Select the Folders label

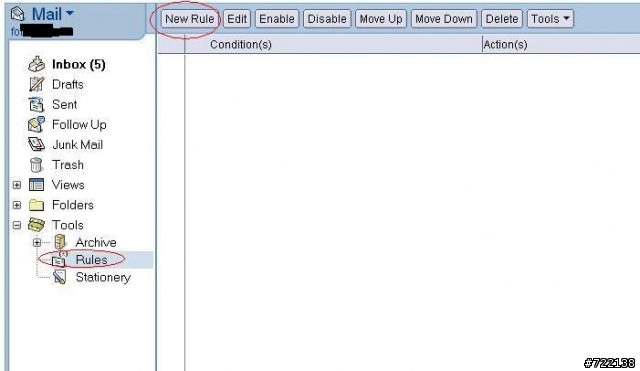(73, 205)
